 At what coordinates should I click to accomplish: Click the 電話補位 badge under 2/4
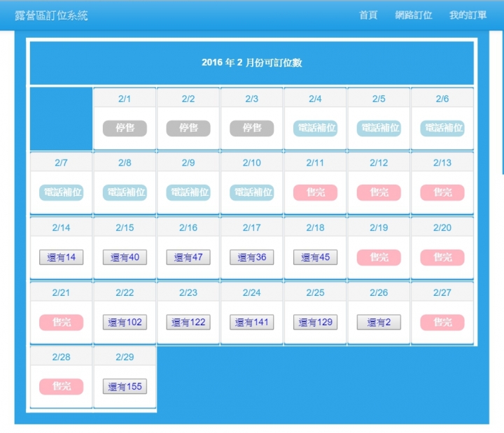315,128
